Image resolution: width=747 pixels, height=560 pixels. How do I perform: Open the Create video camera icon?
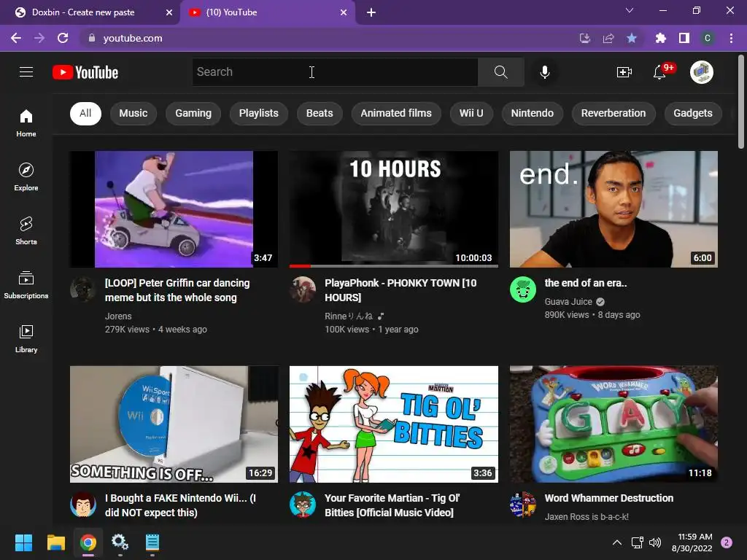624,72
